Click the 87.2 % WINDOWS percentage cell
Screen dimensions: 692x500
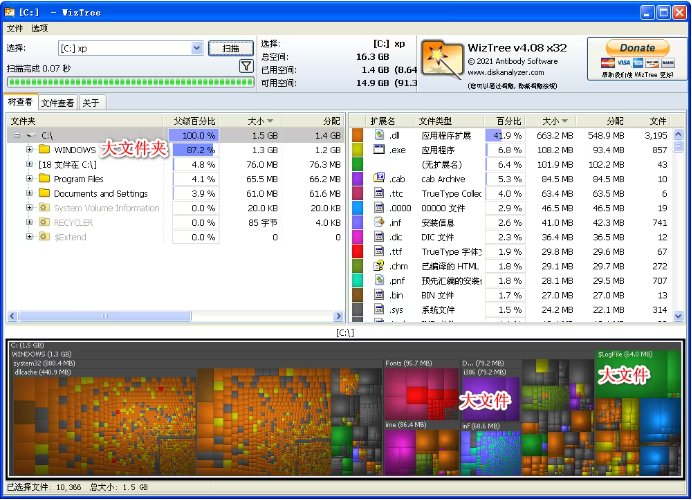pyautogui.click(x=194, y=150)
